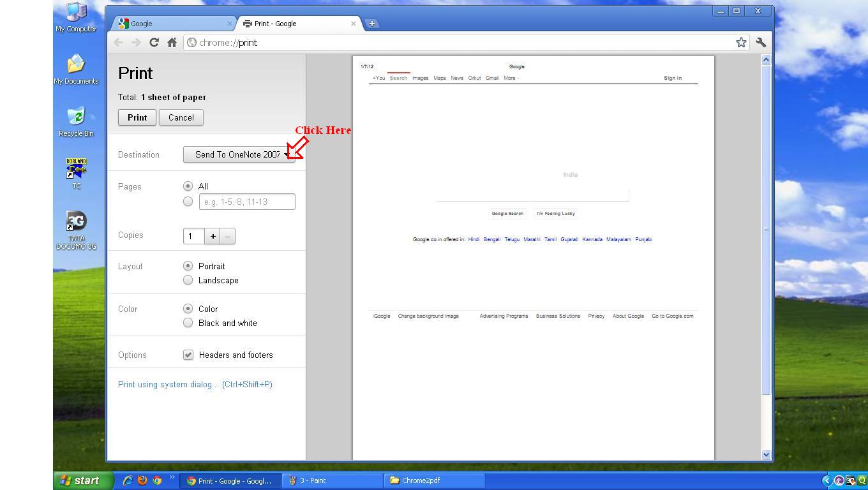Decrease copies with the minus button

228,236
